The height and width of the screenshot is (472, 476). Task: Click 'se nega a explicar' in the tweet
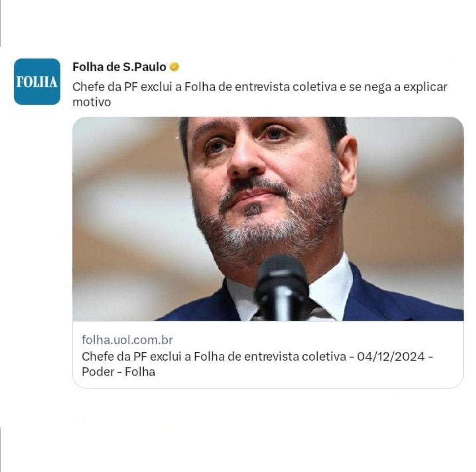point(398,87)
